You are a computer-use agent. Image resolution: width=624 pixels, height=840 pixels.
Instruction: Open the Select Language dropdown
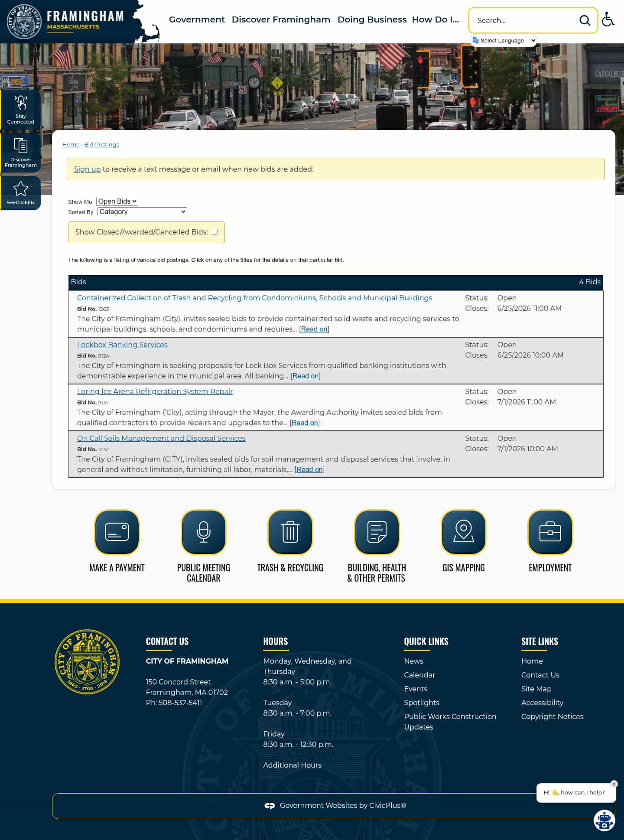click(504, 40)
